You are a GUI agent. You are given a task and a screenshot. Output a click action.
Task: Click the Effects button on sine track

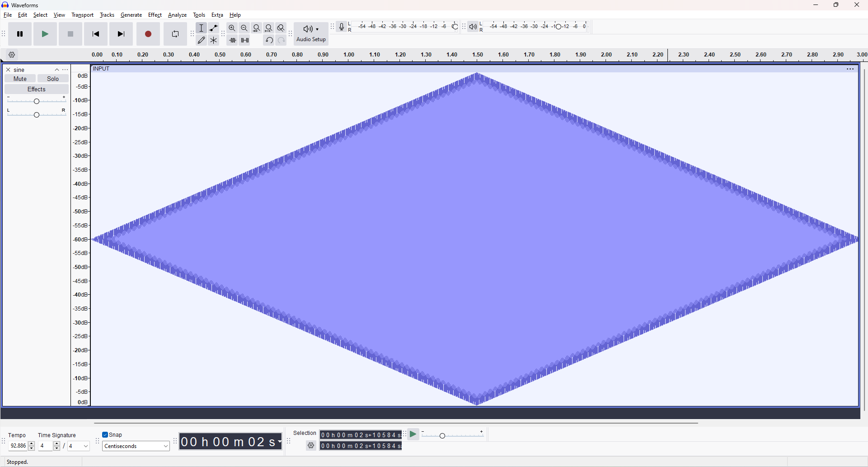[x=37, y=90]
